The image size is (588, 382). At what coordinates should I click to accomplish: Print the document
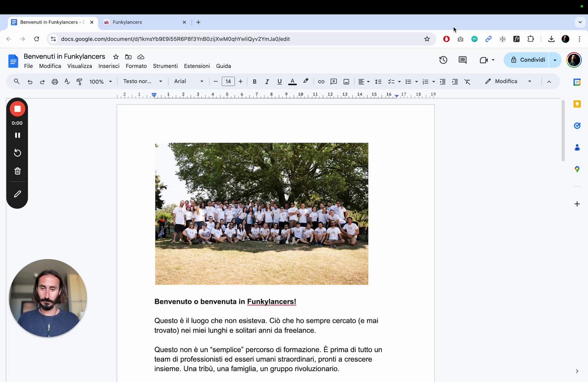coord(55,81)
